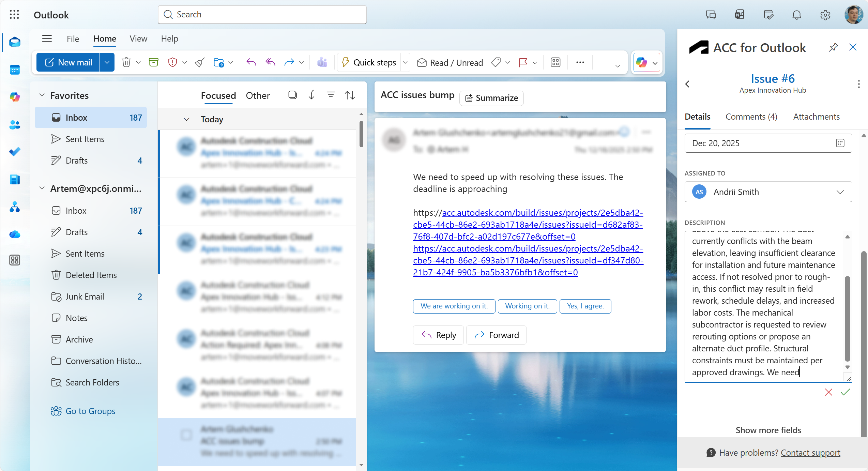Open the View ribbon tab
868x471 pixels.
pyautogui.click(x=138, y=39)
